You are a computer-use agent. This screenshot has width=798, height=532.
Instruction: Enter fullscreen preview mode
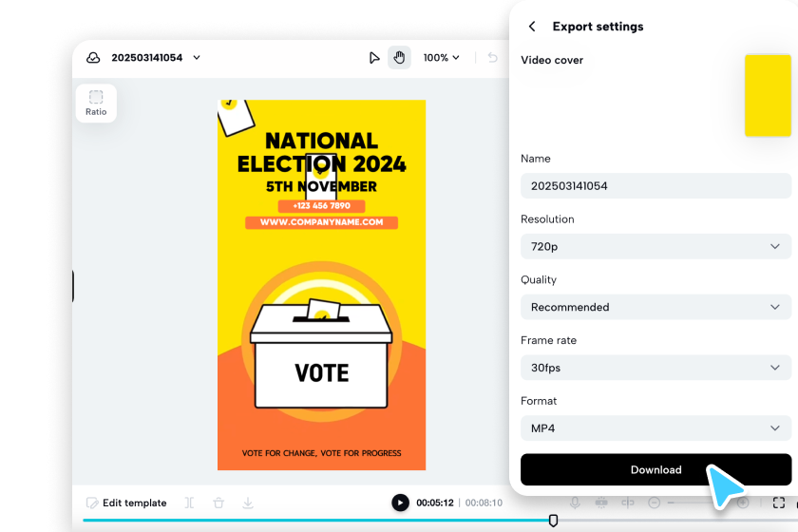[x=779, y=503]
